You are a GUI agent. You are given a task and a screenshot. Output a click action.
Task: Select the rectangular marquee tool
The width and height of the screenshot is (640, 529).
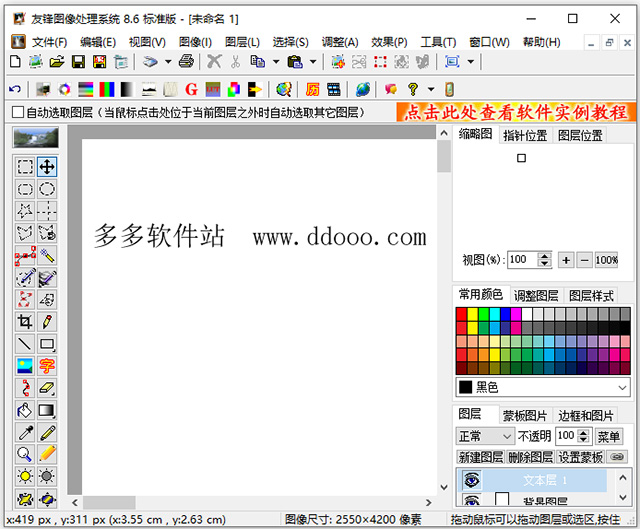coord(25,167)
